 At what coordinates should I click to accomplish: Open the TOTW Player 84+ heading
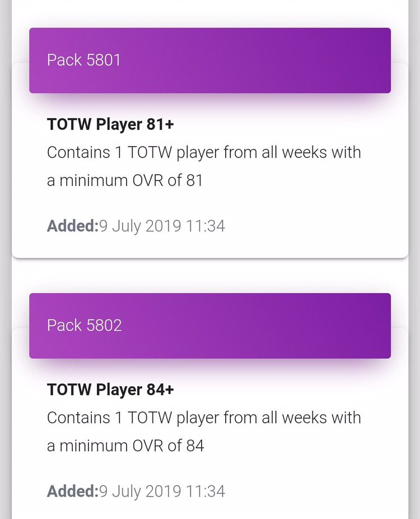pyautogui.click(x=110, y=390)
